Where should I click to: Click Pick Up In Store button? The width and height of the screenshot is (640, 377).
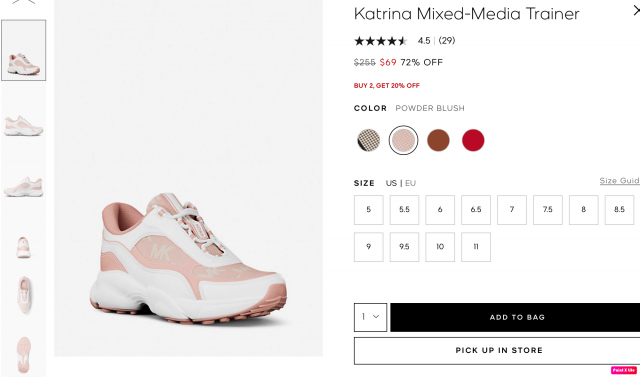(x=497, y=350)
